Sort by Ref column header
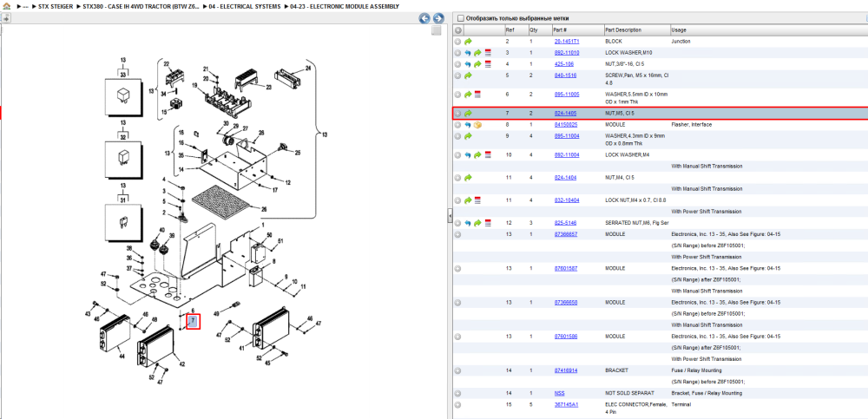Image resolution: width=868 pixels, height=419 pixels. (516, 29)
